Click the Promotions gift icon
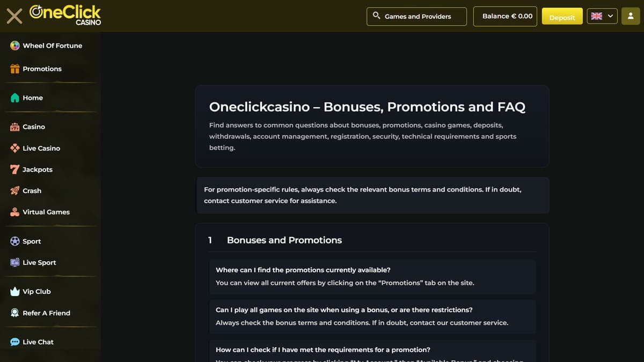644x362 pixels. 15,69
